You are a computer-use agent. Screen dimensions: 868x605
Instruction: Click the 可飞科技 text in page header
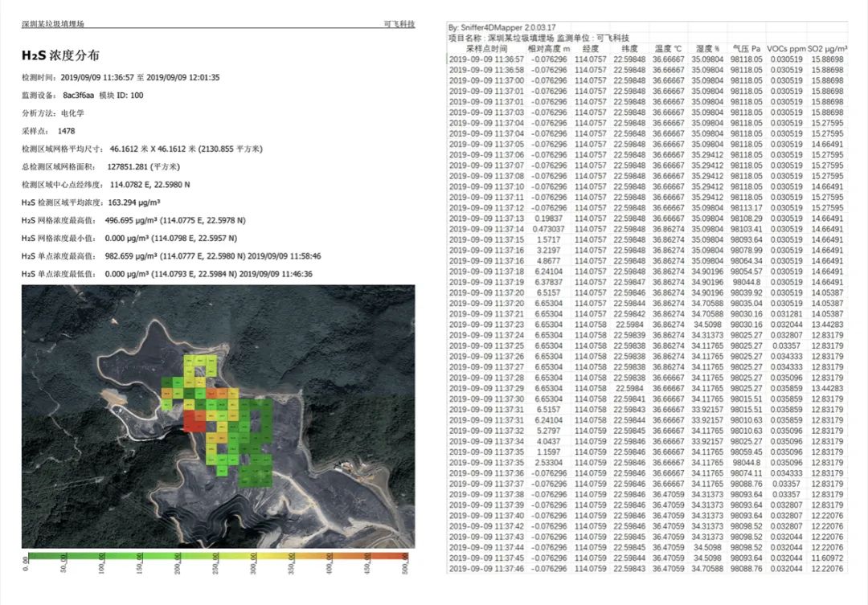[399, 25]
